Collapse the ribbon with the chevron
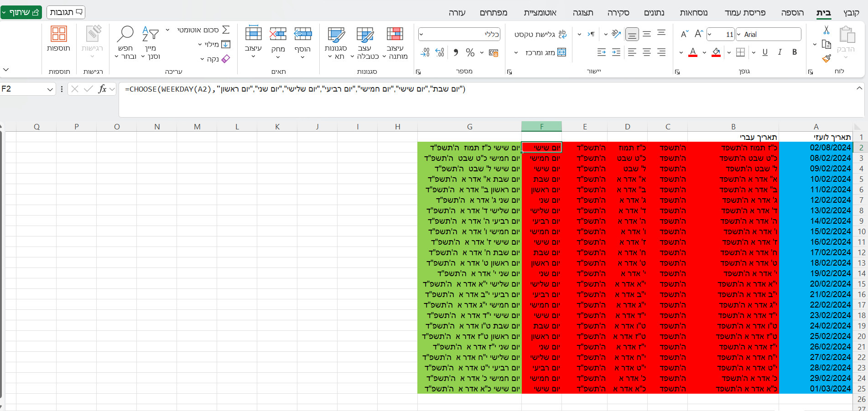The image size is (868, 411). 6,70
